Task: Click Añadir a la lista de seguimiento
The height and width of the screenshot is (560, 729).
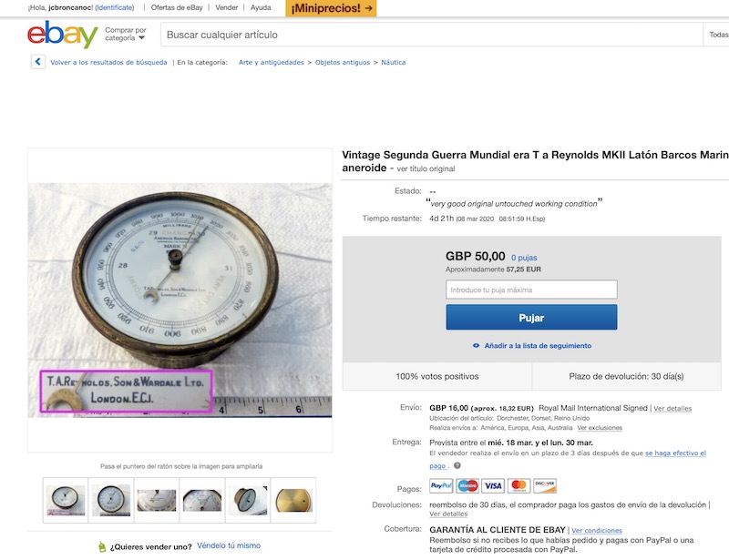Action: pos(538,346)
